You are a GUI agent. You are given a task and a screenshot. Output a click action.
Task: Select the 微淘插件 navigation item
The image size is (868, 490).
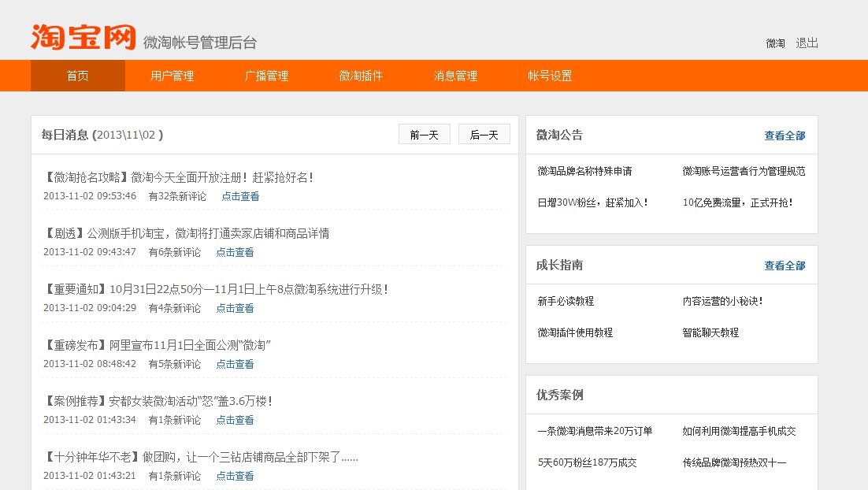pos(361,76)
